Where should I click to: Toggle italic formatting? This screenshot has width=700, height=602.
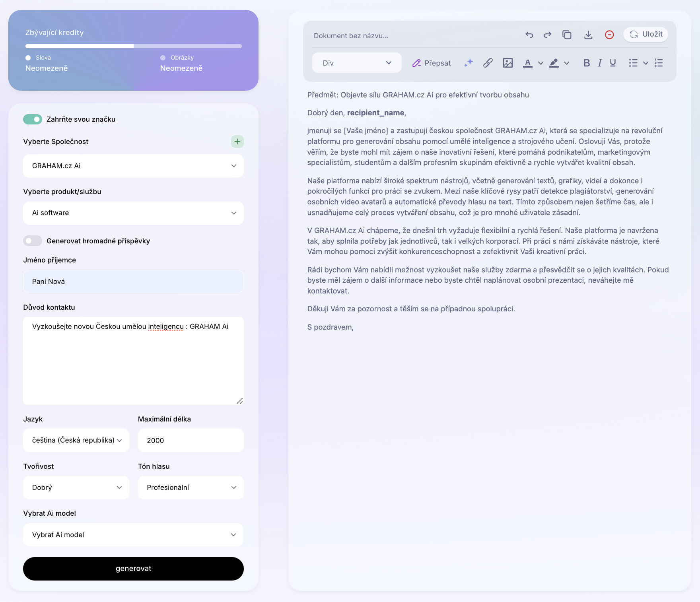pos(600,63)
